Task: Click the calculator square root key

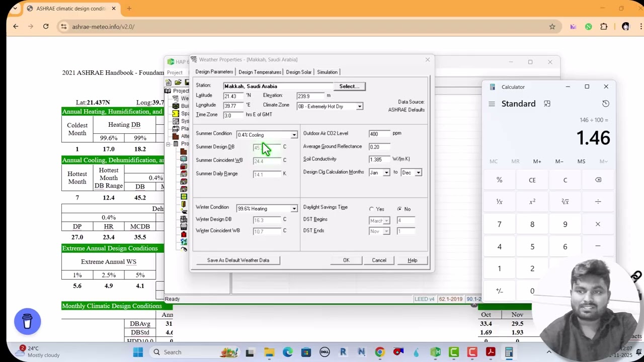Action: [x=565, y=202]
